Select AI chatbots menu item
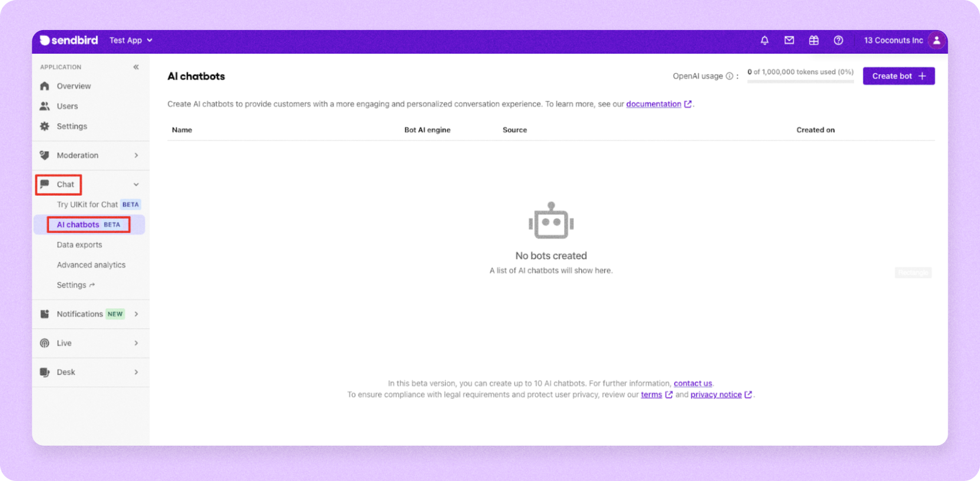This screenshot has height=481, width=980. pyautogui.click(x=90, y=225)
